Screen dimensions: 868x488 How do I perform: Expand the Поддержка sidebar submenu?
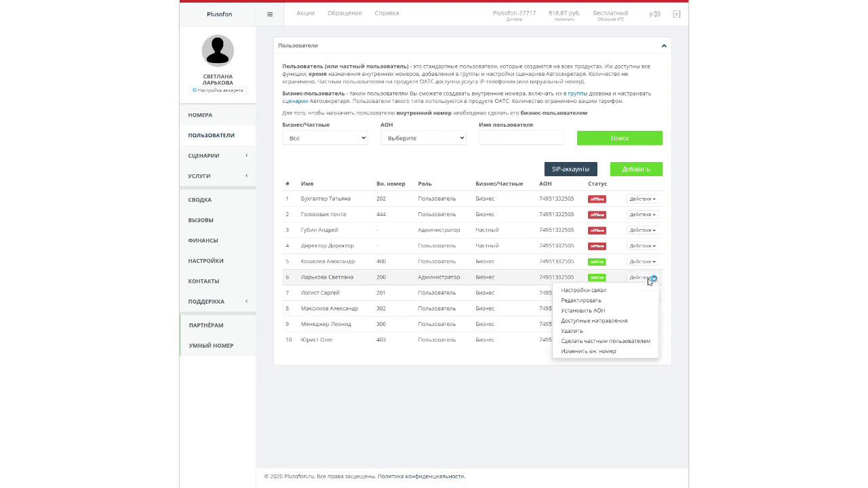pyautogui.click(x=218, y=302)
